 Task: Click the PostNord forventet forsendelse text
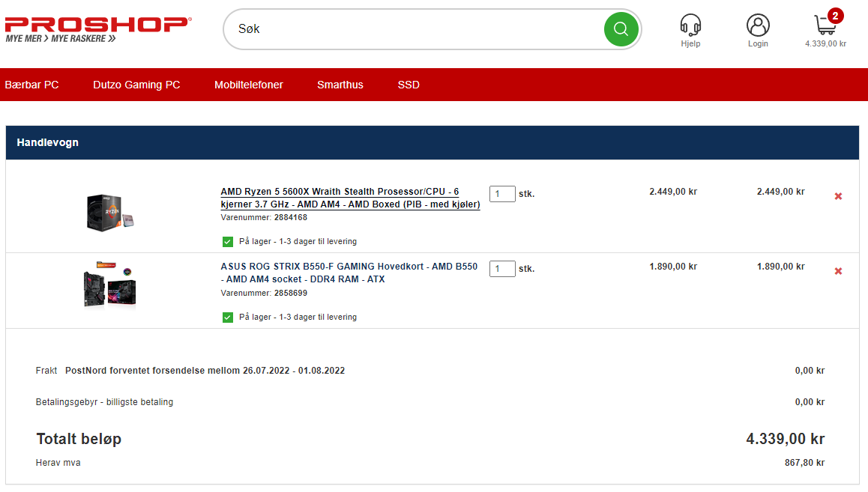click(205, 371)
